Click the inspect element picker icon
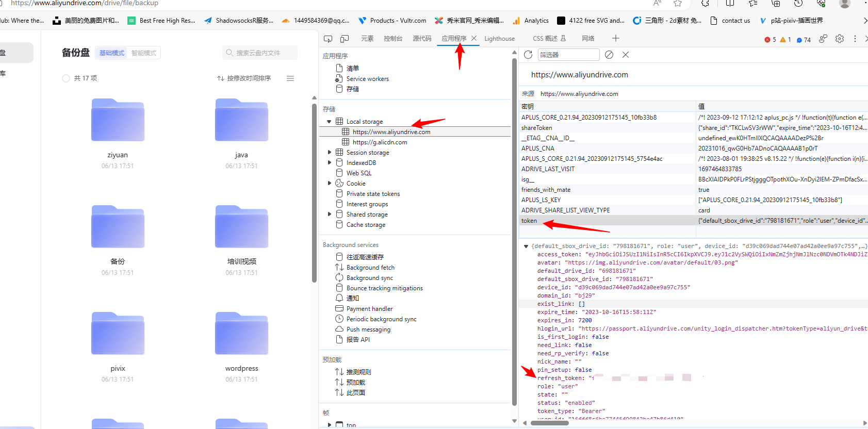Image resolution: width=868 pixels, height=429 pixels. tap(328, 39)
